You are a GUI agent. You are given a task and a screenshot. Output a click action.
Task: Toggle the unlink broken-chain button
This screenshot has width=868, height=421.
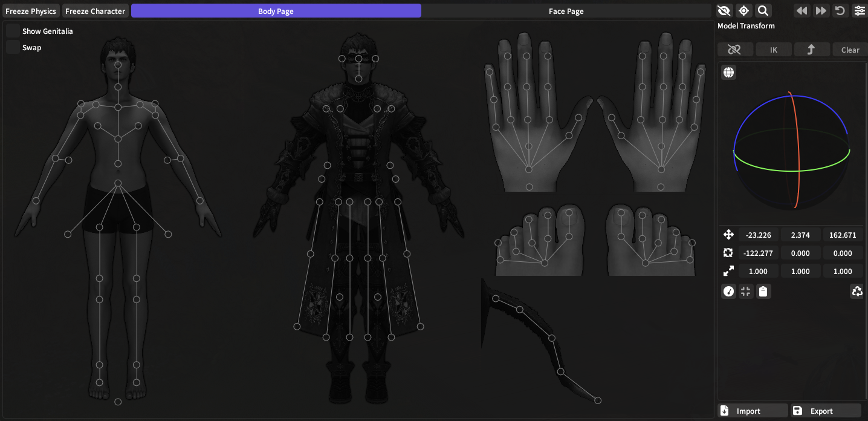tap(735, 50)
